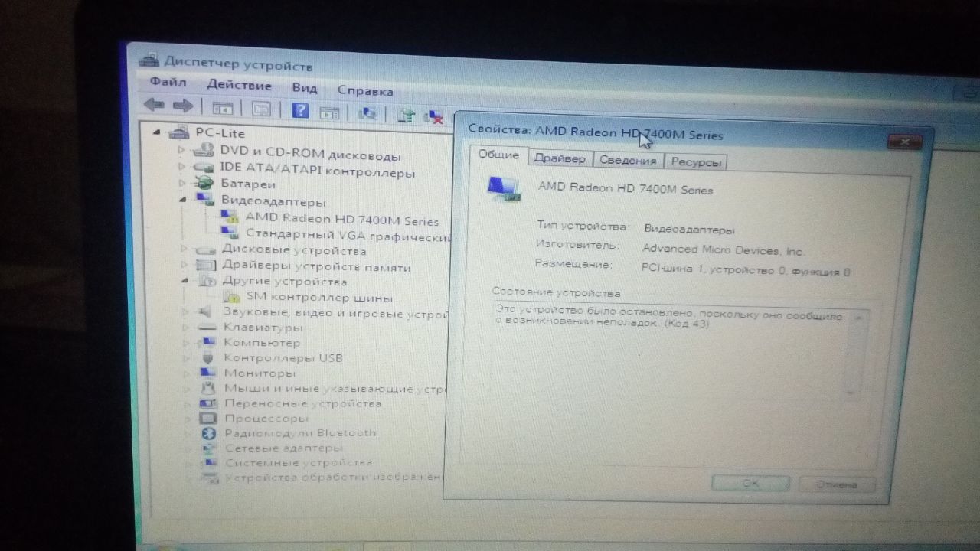Screen dimensions: 980x551
Task: Click the Update driver toolbar icon
Action: (406, 115)
